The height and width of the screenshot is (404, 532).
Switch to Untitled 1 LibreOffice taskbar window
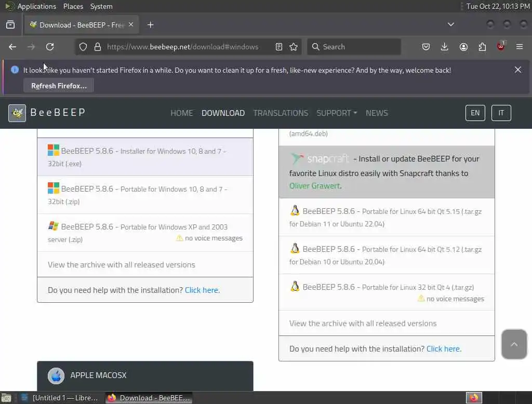59,398
